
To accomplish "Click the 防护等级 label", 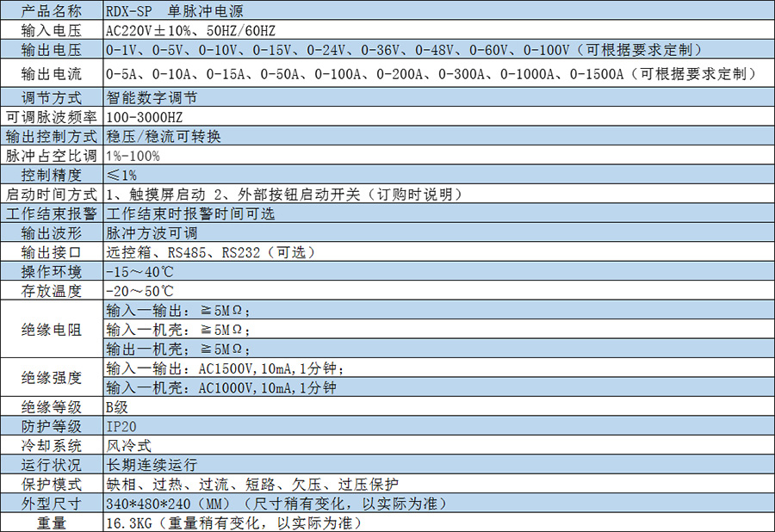I will tap(52, 426).
